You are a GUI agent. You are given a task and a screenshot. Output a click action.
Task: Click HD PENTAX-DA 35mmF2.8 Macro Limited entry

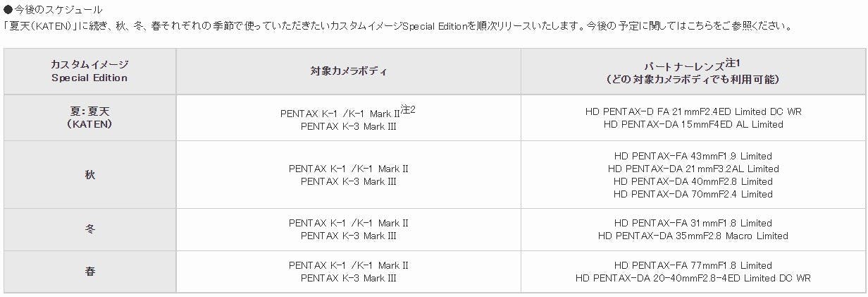pyautogui.click(x=693, y=236)
